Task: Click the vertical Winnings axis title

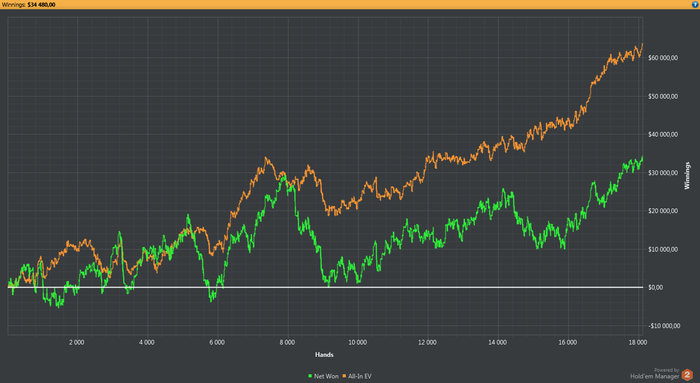Action: coord(687,175)
